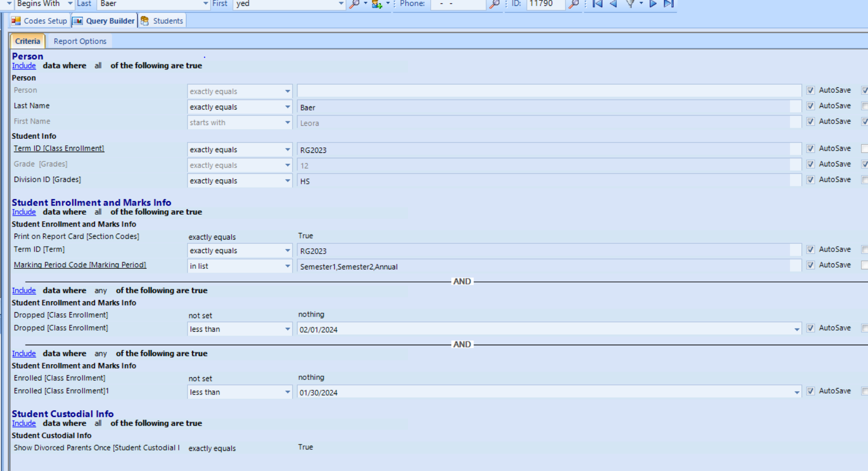
Task: Click the Division ID value field with HS
Action: click(x=549, y=181)
